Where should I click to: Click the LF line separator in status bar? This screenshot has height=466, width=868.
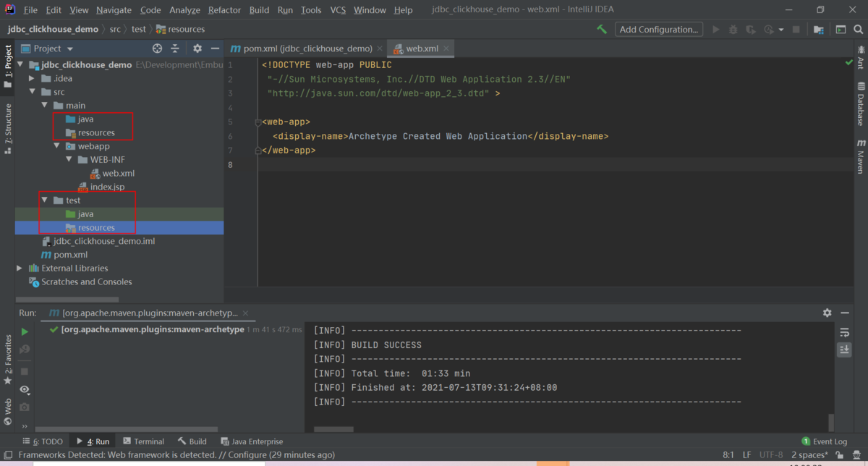(x=747, y=455)
